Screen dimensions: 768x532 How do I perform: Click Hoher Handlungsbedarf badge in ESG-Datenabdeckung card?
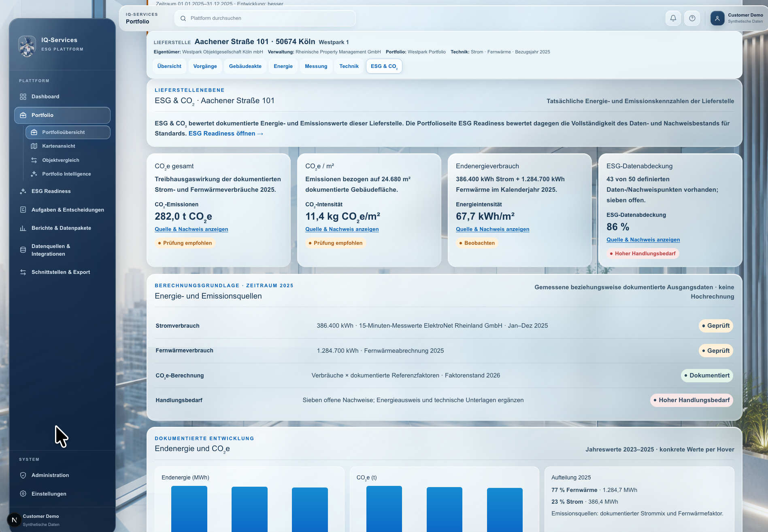pos(643,254)
